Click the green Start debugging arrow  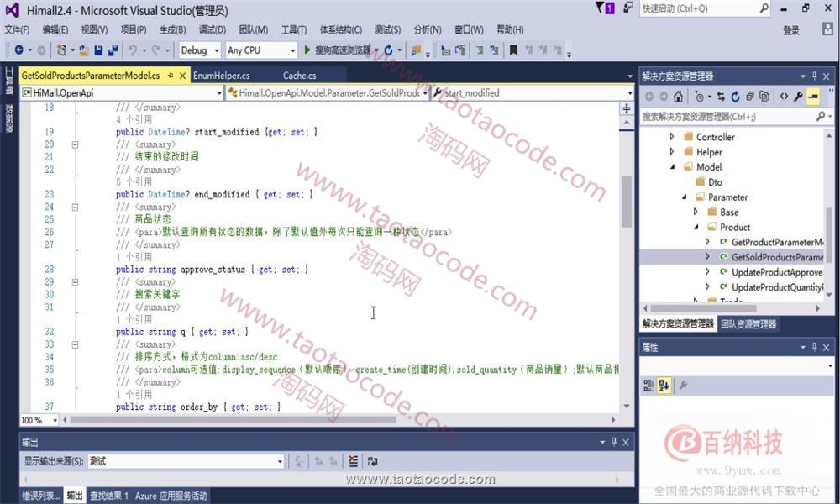tap(307, 50)
